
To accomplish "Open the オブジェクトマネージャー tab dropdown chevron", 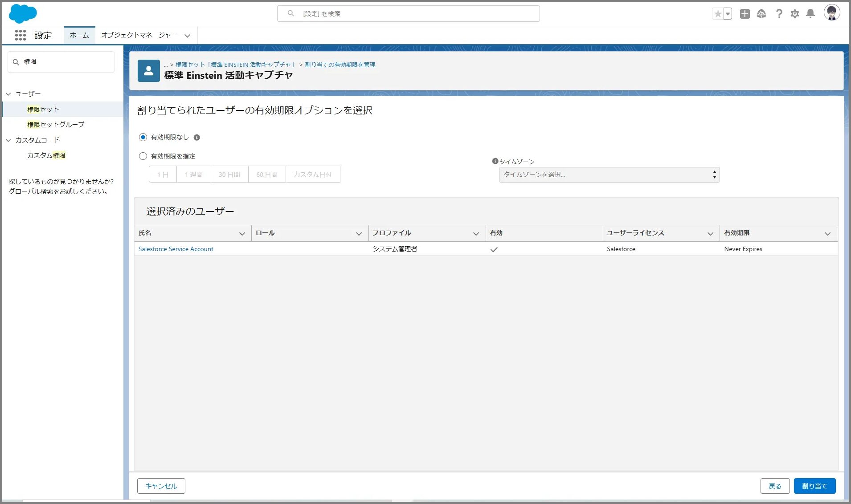I will [x=188, y=36].
